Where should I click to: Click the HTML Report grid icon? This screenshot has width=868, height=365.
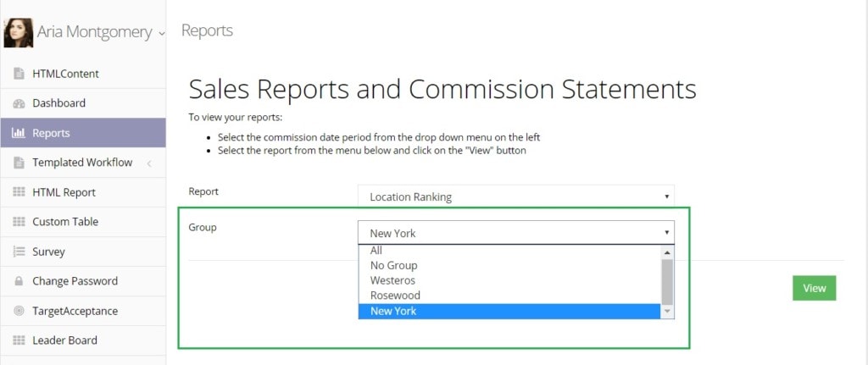19,192
